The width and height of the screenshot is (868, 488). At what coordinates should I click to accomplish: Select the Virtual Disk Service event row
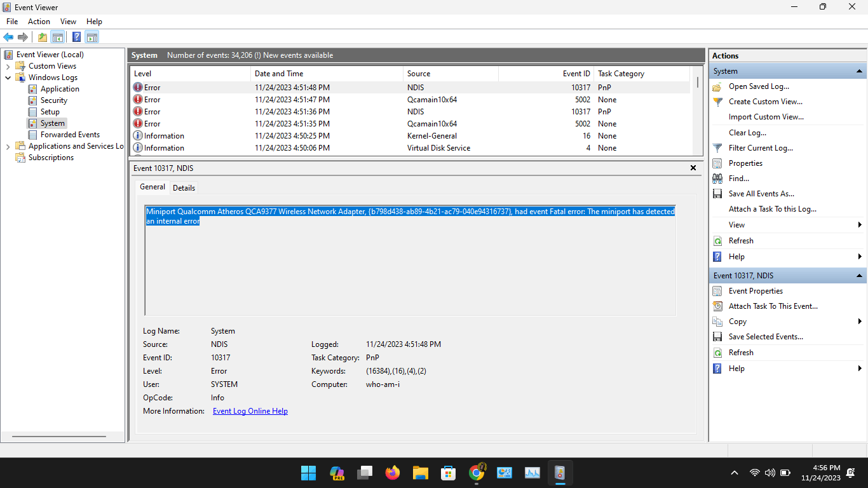pyautogui.click(x=410, y=148)
